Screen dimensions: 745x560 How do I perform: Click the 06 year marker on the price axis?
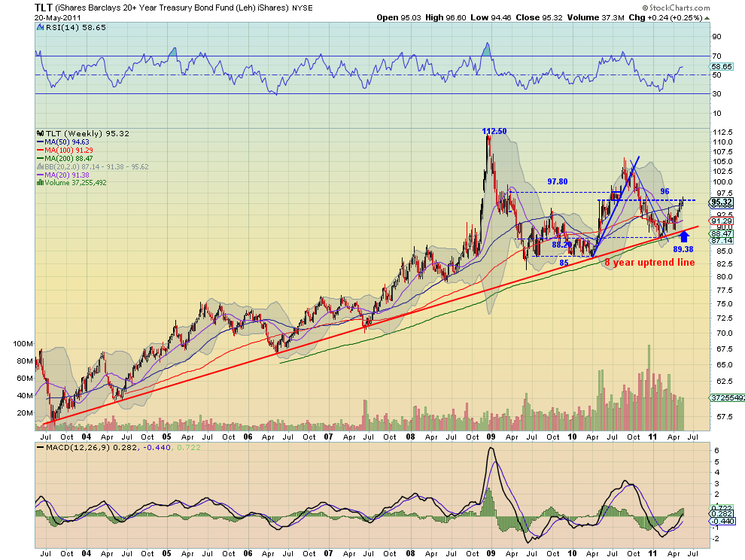248,437
